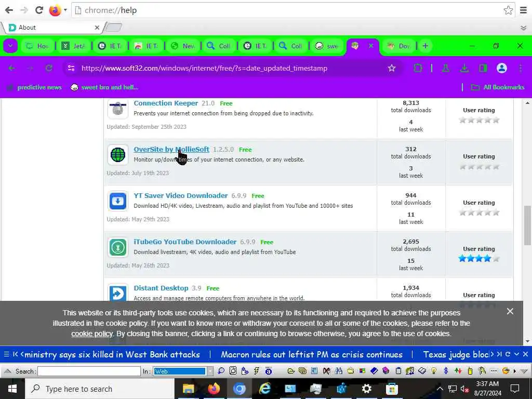The height and width of the screenshot is (399, 532).
Task: Open the Windows Start menu
Action: [x=12, y=389]
